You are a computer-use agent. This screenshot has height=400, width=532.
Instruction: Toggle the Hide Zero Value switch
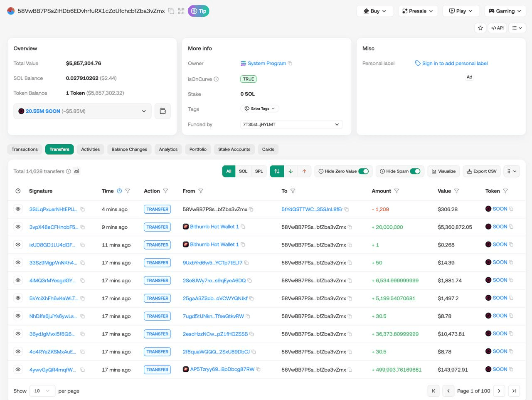363,171
